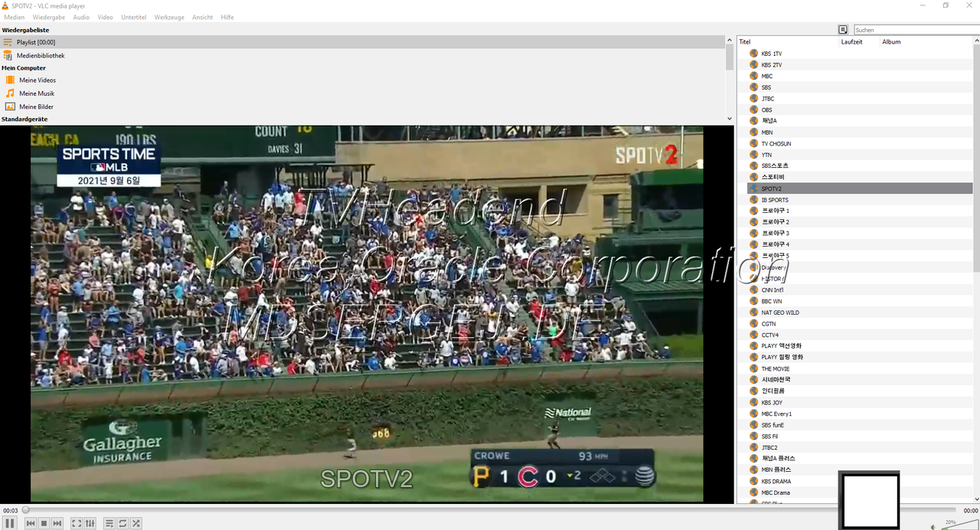This screenshot has height=530, width=980.
Task: Click the globe icon beside CCTV4
Action: click(x=753, y=335)
